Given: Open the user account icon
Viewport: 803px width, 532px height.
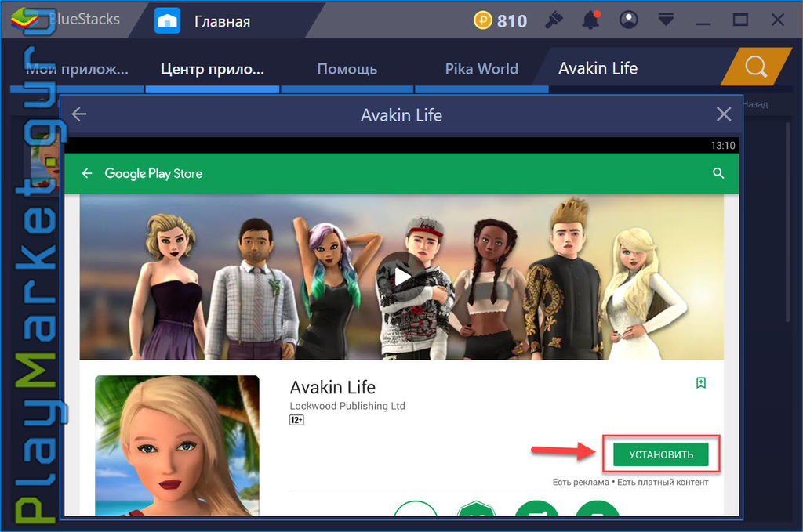Looking at the screenshot, I should (628, 20).
